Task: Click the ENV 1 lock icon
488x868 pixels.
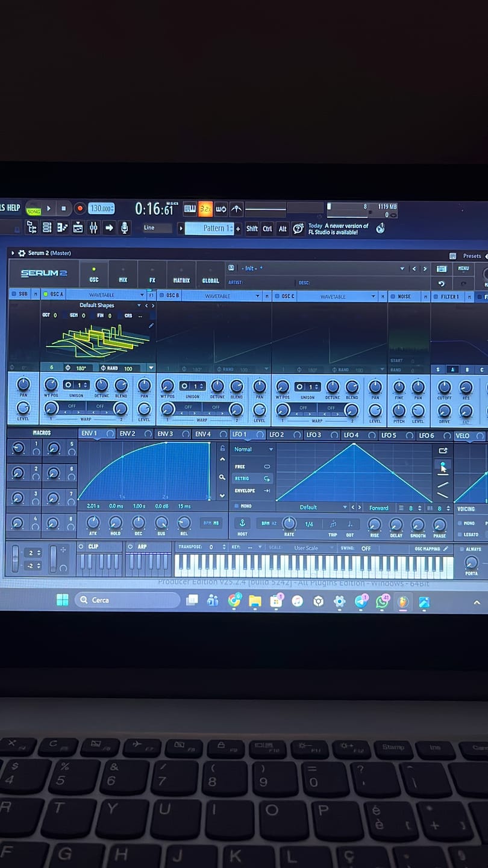Action: point(222,448)
